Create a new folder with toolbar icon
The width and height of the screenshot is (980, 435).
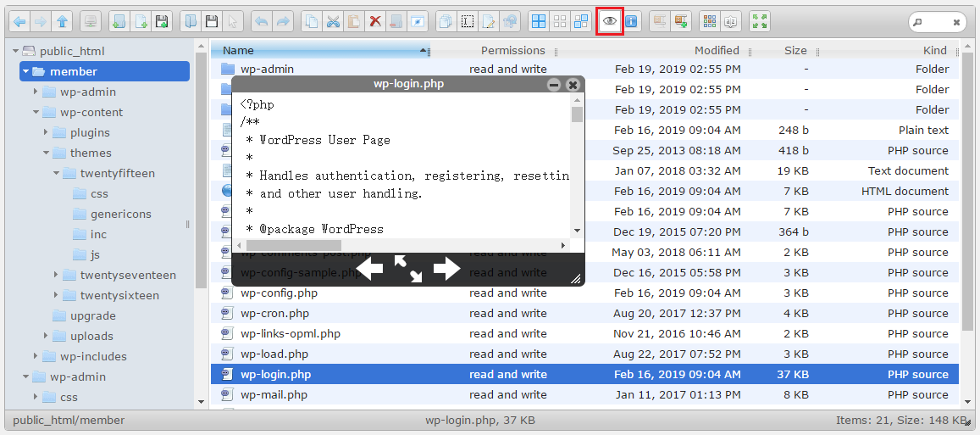coord(119,21)
